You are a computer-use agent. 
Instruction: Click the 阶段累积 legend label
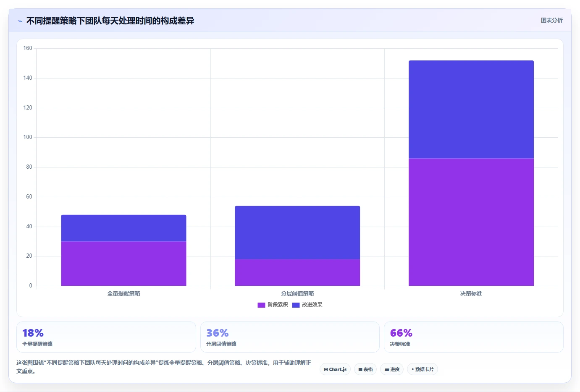(x=278, y=305)
